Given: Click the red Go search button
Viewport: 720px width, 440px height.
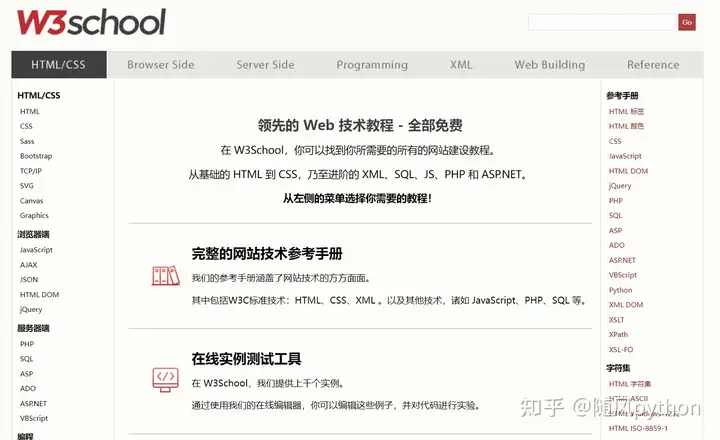Looking at the screenshot, I should (x=686, y=22).
